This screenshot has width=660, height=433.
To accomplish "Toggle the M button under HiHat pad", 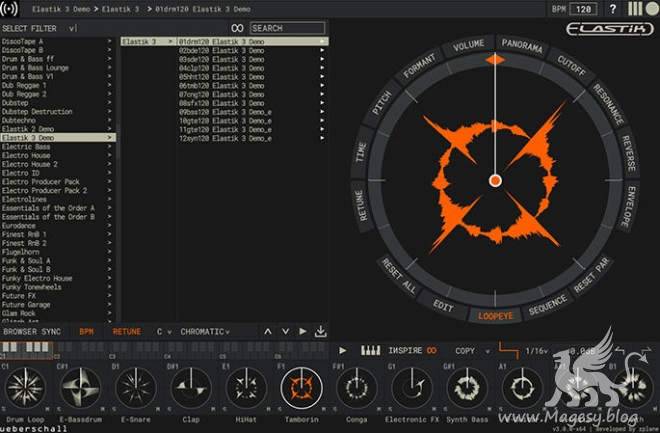I will pyautogui.click(x=268, y=409).
